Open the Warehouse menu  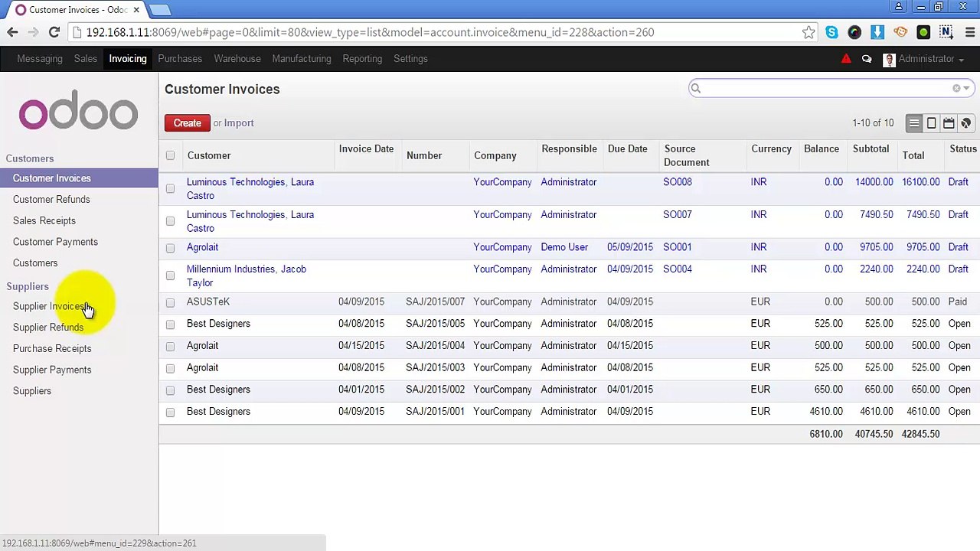click(237, 59)
